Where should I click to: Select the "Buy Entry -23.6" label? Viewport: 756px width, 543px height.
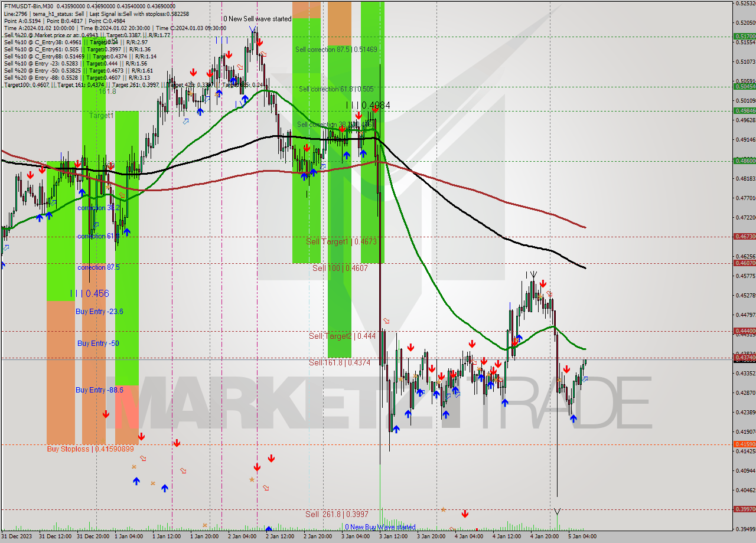coord(99,311)
